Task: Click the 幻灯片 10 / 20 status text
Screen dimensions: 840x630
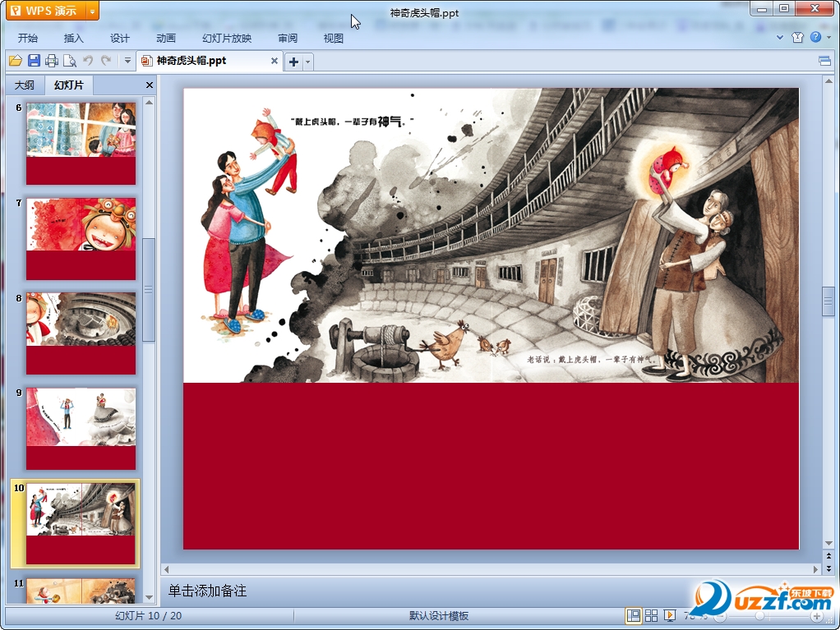Action: click(149, 616)
